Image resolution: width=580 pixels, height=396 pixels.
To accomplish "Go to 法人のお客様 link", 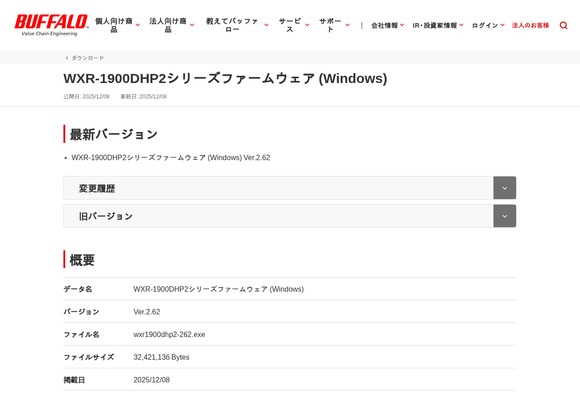I will pos(530,26).
